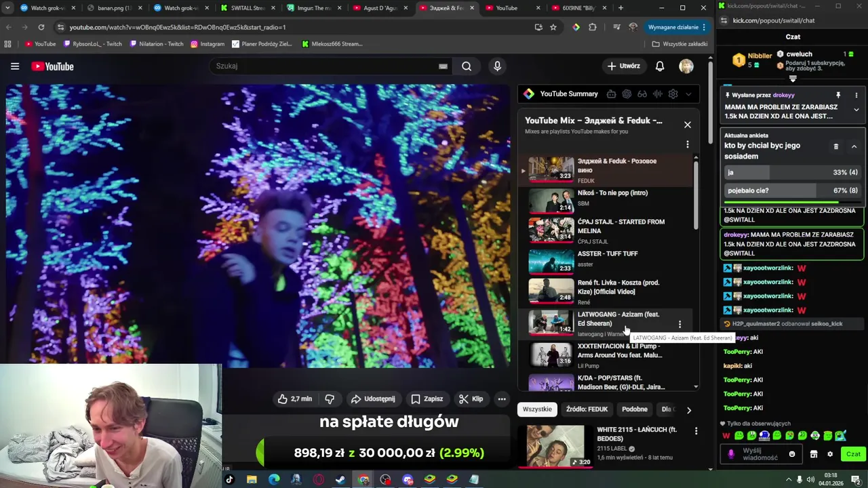Viewport: 868px width, 488px height.
Task: Open Kick chat settings gear
Action: point(829,454)
